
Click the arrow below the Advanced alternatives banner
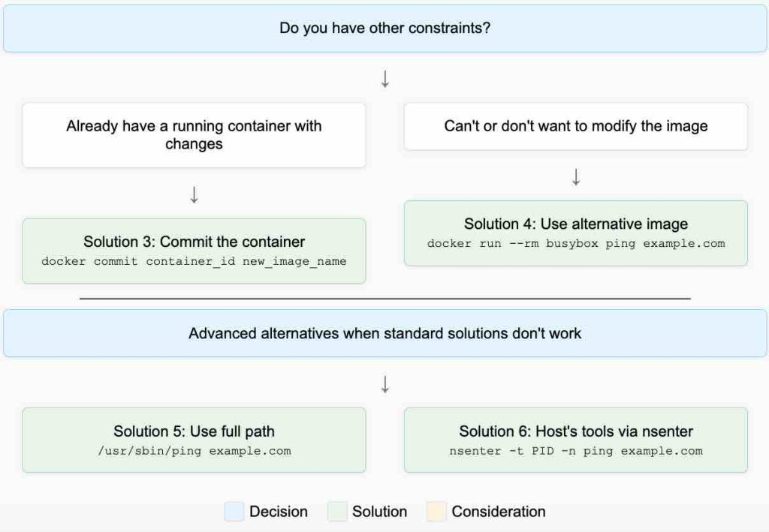tap(384, 385)
